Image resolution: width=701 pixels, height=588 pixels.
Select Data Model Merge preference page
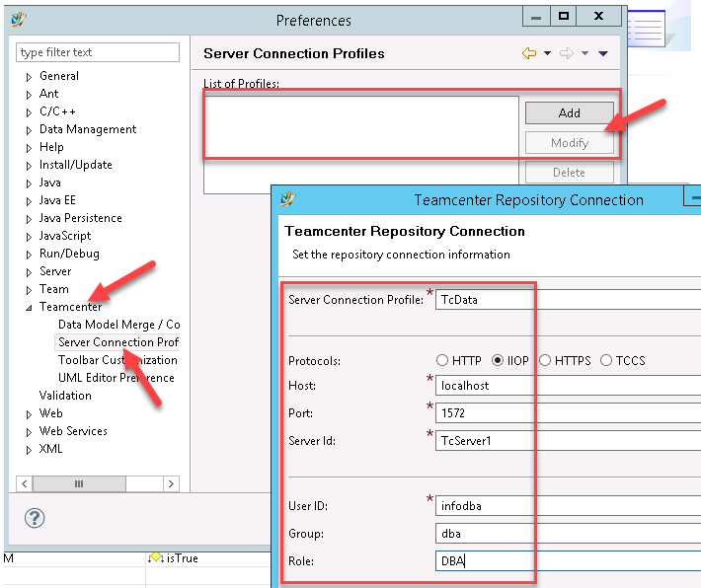click(x=118, y=325)
